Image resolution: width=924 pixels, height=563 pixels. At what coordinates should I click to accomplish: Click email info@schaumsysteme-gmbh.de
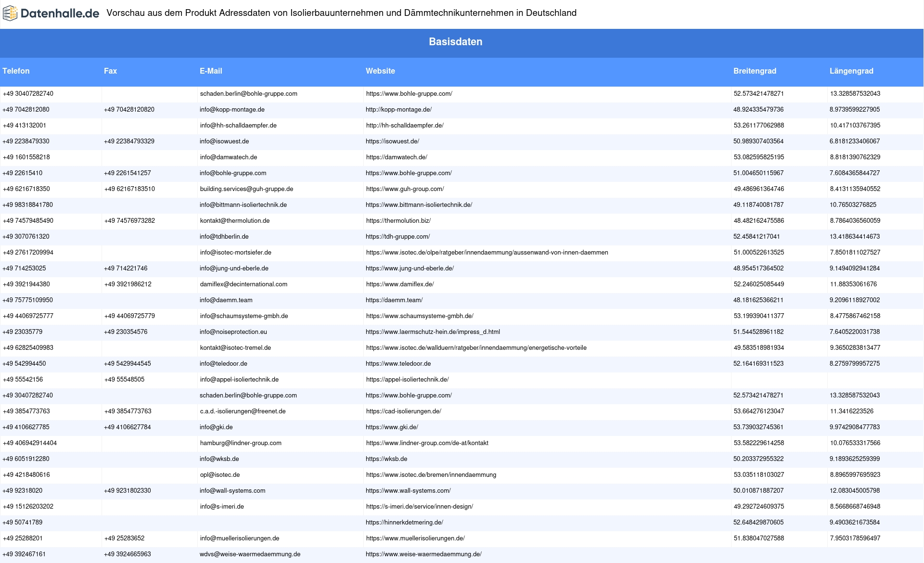click(244, 316)
